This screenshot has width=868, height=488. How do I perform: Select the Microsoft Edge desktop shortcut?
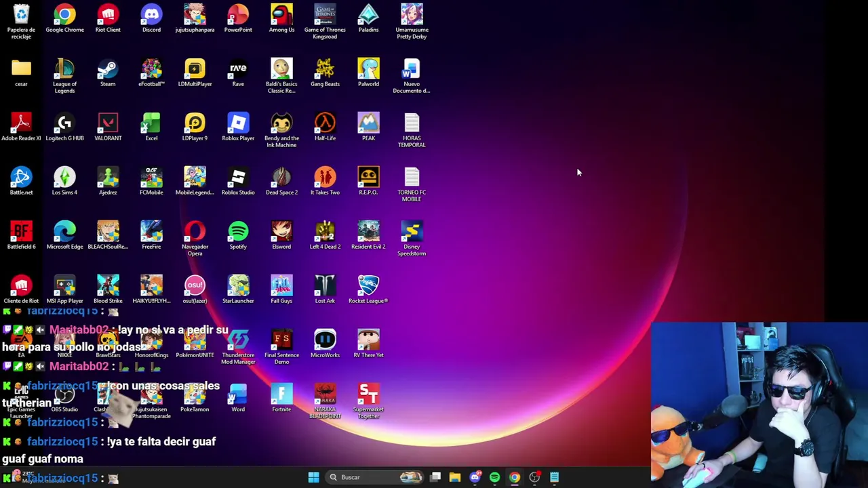click(x=64, y=235)
